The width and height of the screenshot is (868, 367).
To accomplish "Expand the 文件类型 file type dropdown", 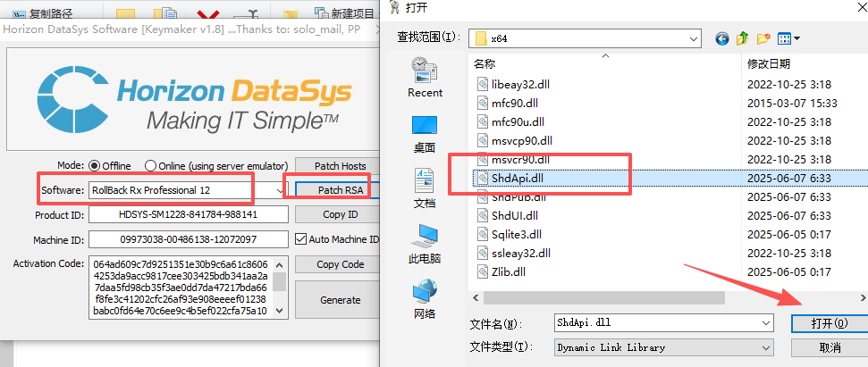I will [765, 347].
